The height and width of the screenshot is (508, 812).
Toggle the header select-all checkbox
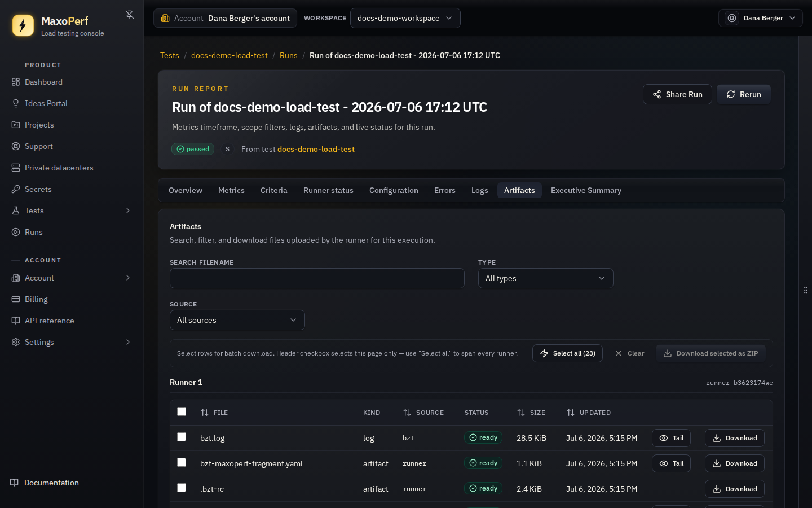point(182,411)
